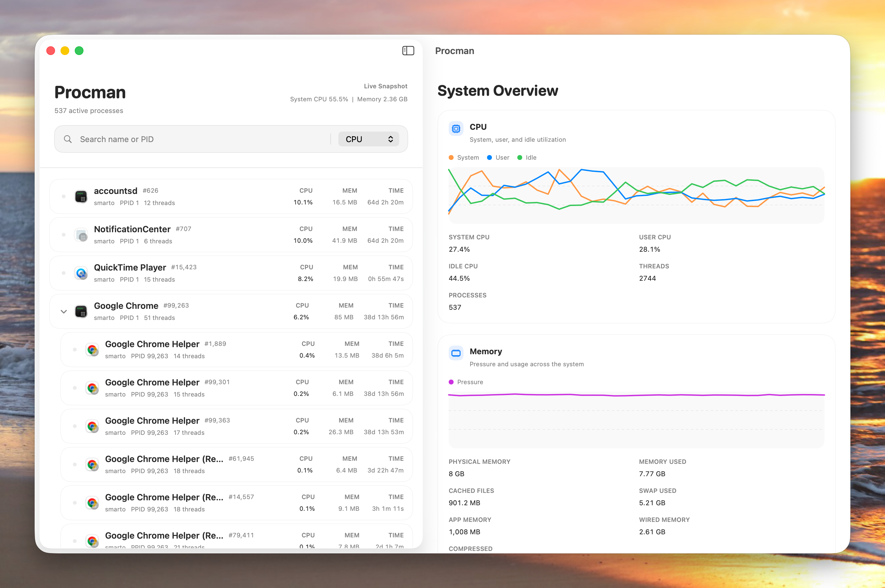Click the accountsd process icon
The height and width of the screenshot is (588, 885).
tap(81, 196)
